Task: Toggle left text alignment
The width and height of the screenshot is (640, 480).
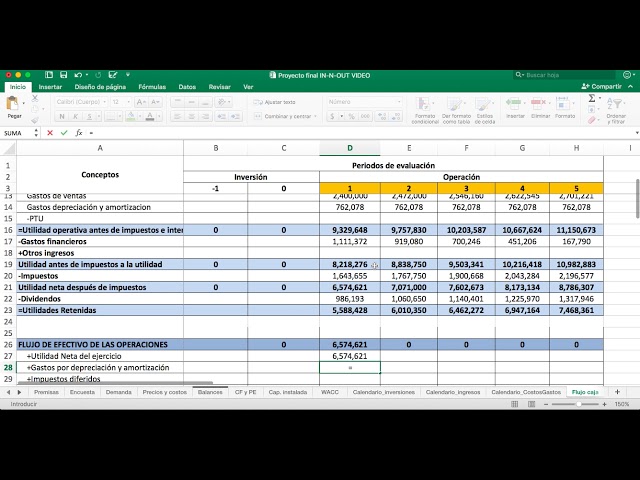Action: pyautogui.click(x=177, y=116)
